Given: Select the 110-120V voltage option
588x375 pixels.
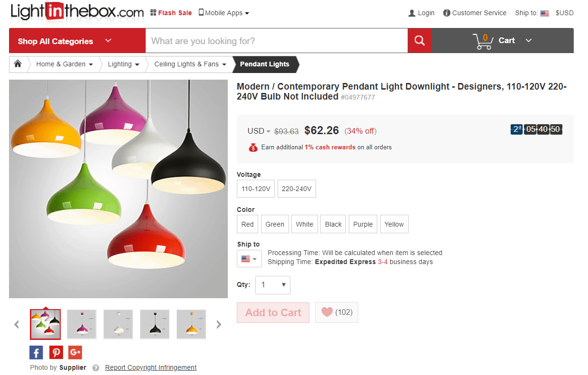Looking at the screenshot, I should [x=256, y=189].
